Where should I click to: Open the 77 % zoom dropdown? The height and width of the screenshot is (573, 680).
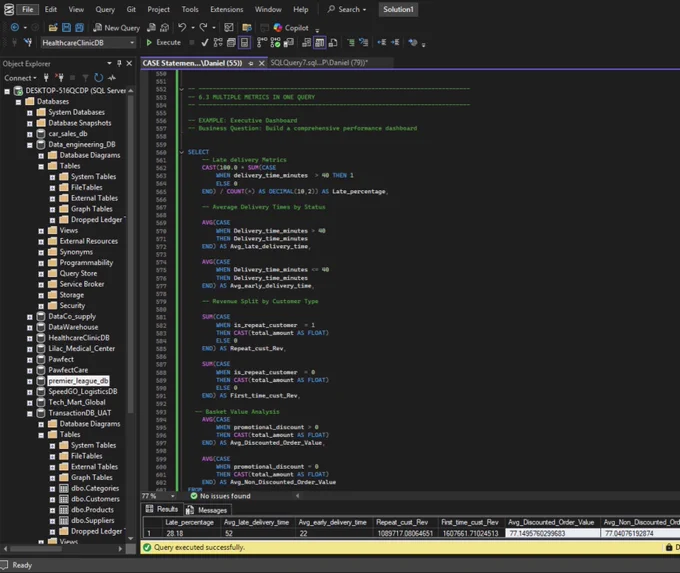tap(173, 496)
